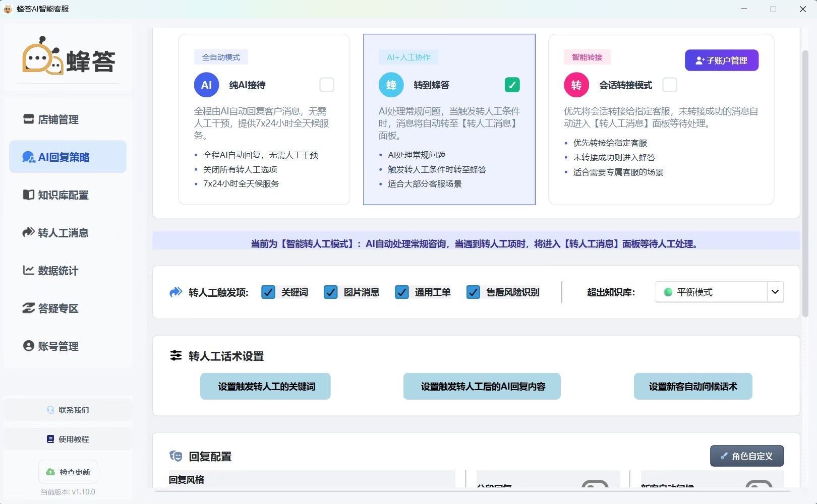The width and height of the screenshot is (817, 504).
Task: Click the 智能转接 tag
Action: pyautogui.click(x=587, y=57)
